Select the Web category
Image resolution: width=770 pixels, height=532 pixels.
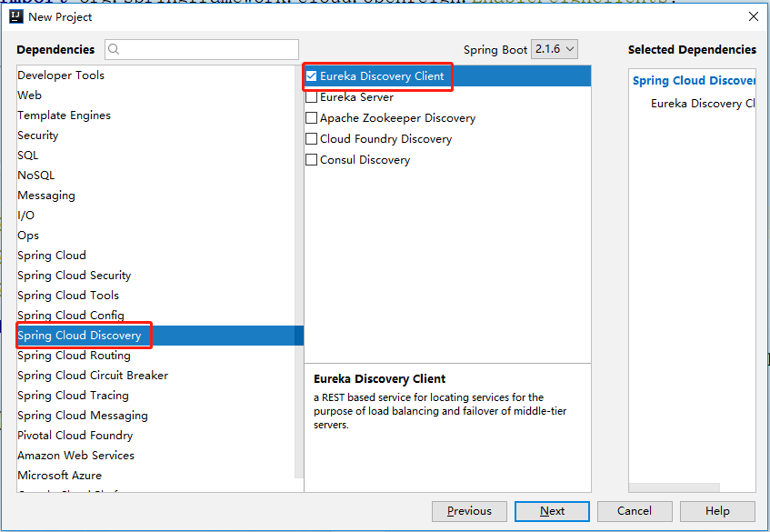155,95
